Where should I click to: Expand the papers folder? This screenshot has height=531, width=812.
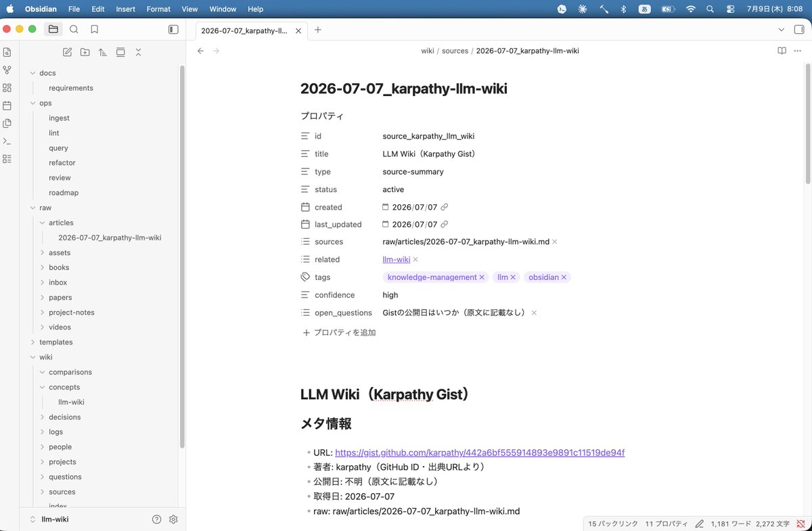[x=42, y=297]
